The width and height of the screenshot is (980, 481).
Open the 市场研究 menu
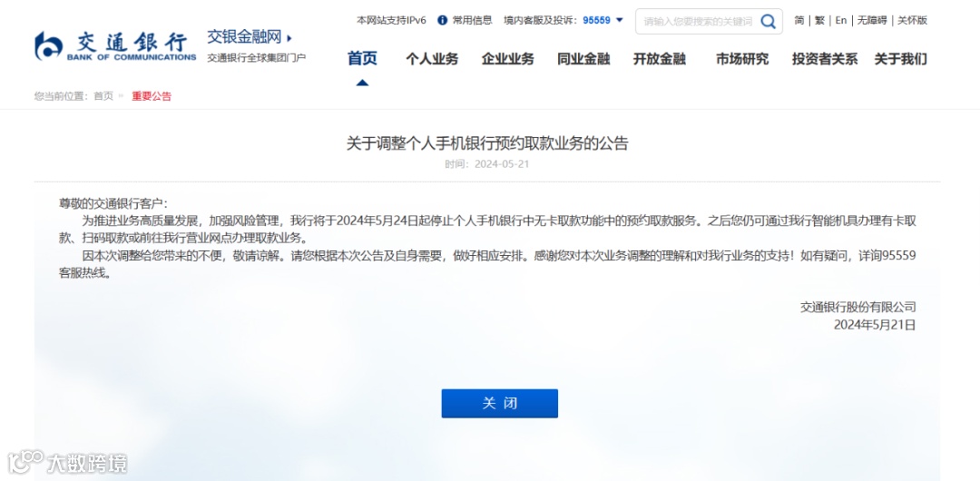(x=742, y=59)
